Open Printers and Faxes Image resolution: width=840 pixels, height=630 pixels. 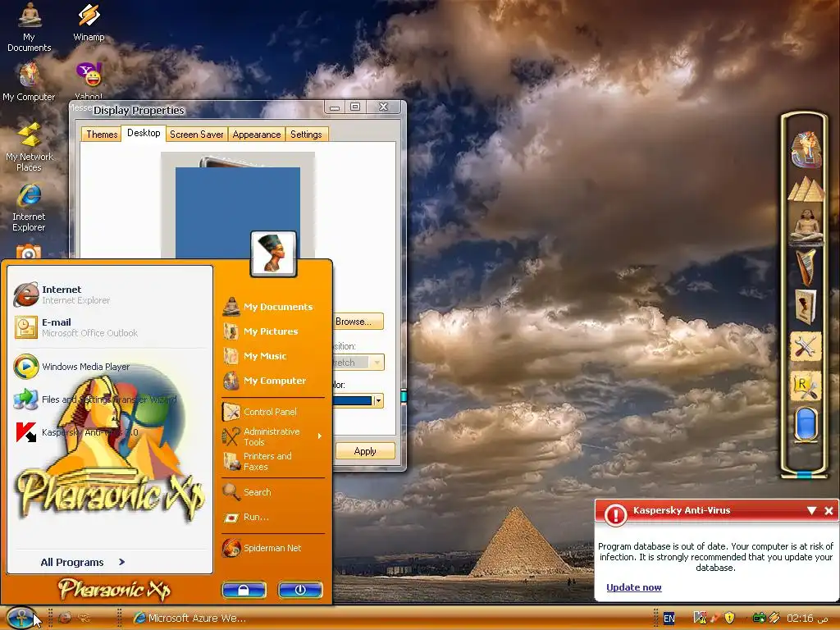coord(273,461)
